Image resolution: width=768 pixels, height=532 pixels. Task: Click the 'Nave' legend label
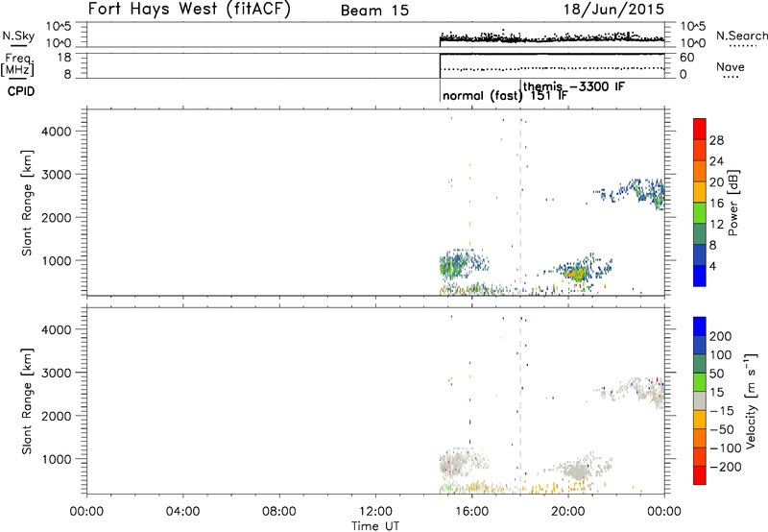coord(731,67)
